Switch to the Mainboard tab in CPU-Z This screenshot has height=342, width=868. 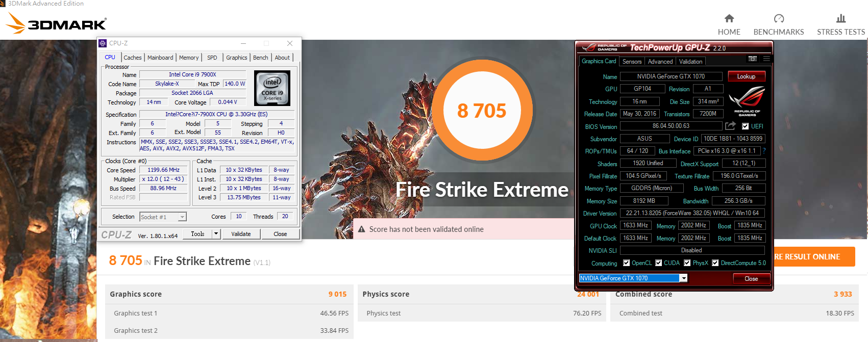pyautogui.click(x=160, y=58)
